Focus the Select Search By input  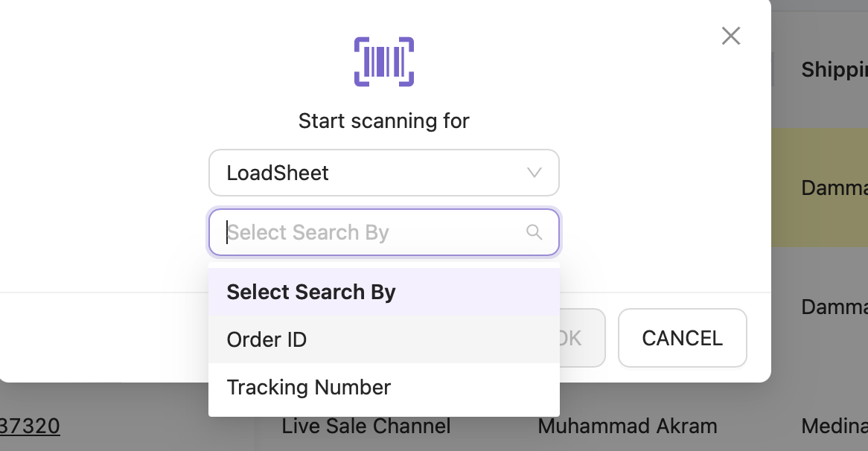tap(384, 232)
